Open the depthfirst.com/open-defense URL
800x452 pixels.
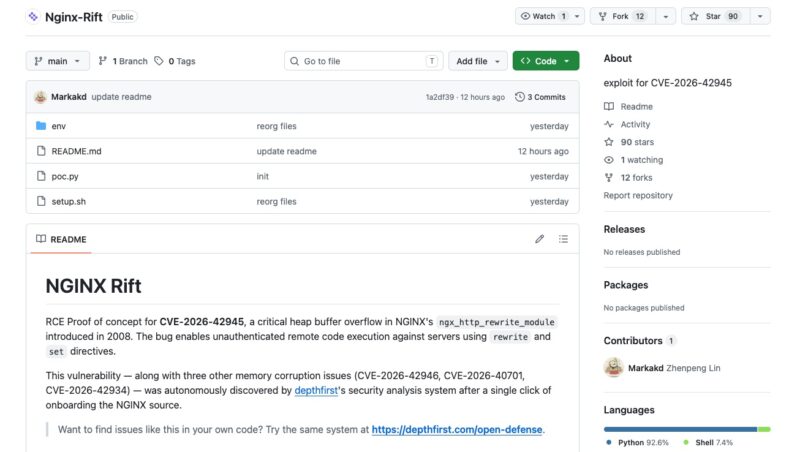pyautogui.click(x=457, y=430)
